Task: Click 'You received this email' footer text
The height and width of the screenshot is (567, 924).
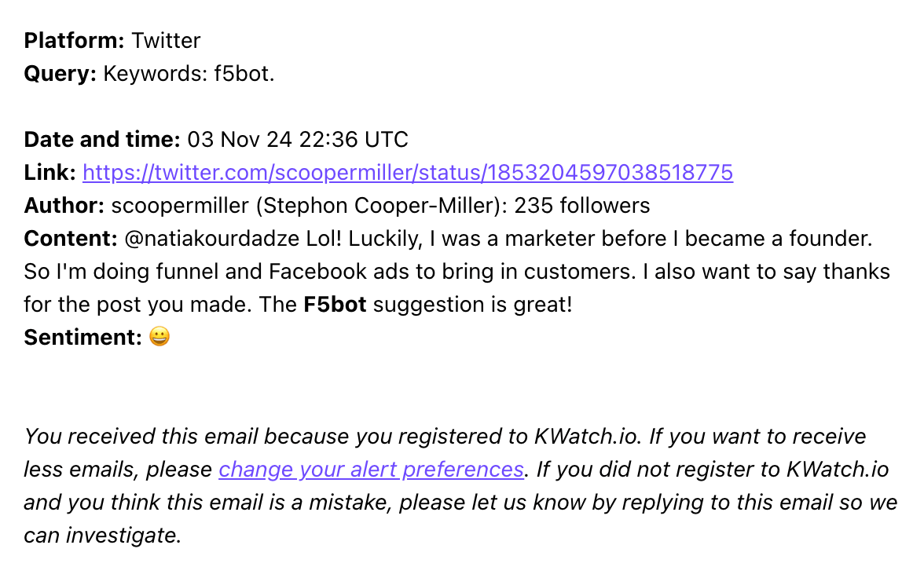Action: point(141,437)
